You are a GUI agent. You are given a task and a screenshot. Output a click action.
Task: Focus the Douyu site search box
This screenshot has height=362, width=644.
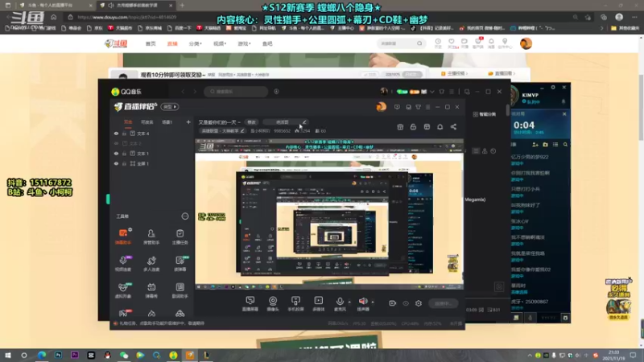(400, 43)
